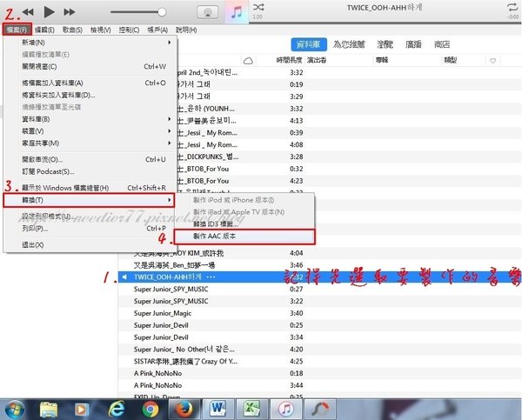Choose 訂閱 Podcast(S) menu item
This screenshot has width=522, height=420.
[90, 171]
